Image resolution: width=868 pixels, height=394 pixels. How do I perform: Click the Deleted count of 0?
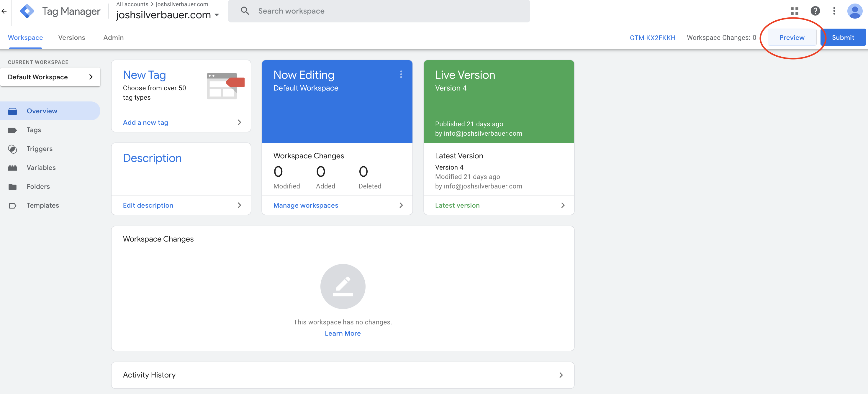click(363, 172)
